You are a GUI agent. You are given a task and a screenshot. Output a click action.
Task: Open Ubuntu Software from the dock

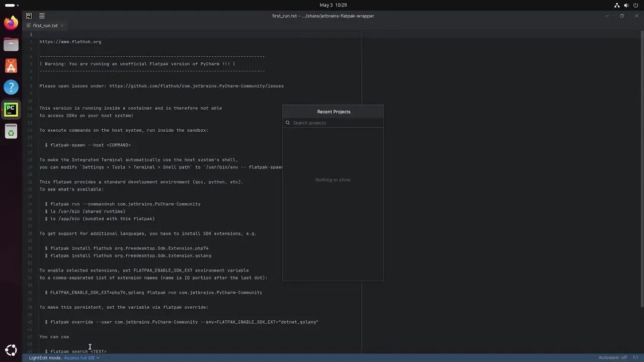coord(11,65)
